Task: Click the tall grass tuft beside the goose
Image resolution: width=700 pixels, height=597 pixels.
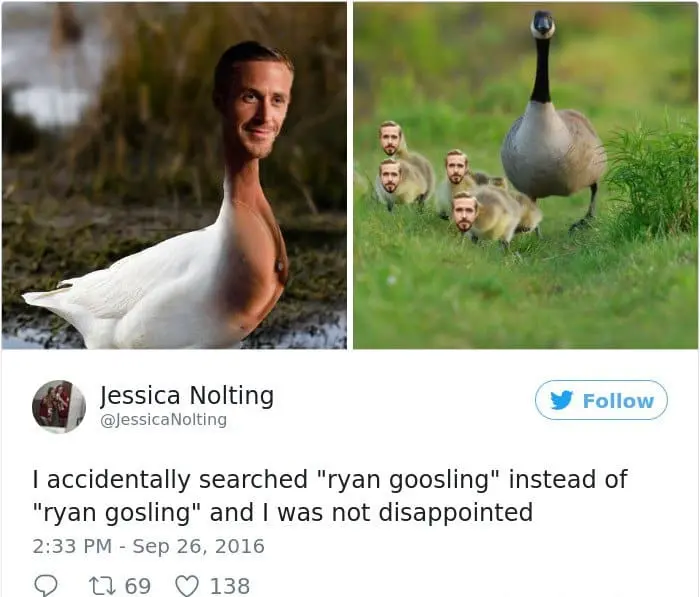Action: [652, 179]
